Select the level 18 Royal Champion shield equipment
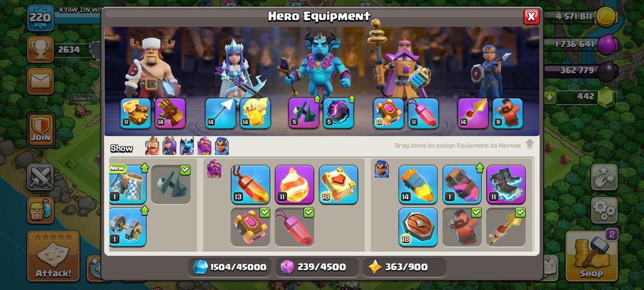 point(418,227)
